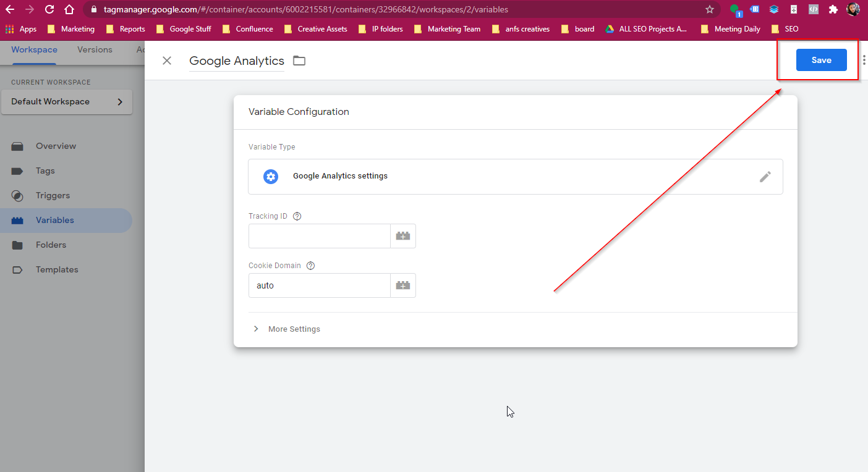
Task: Open the variable picker for Cookie Domain
Action: click(402, 285)
